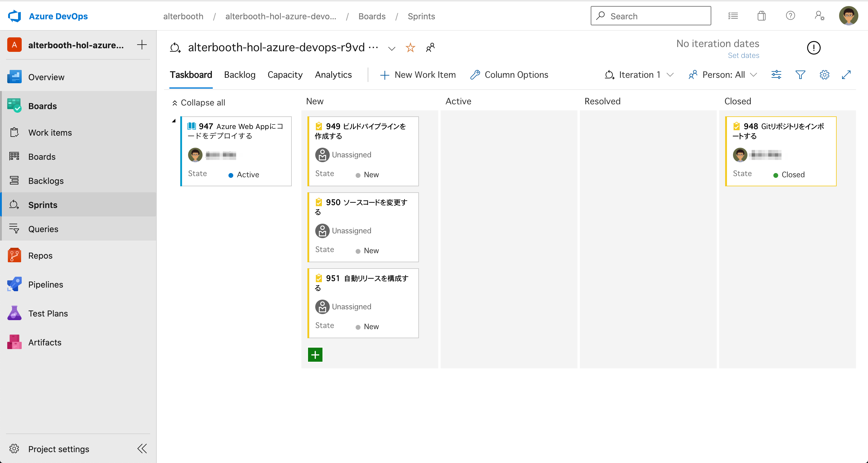Collapse the work item 947 row triangle
Image resolution: width=868 pixels, height=463 pixels.
coord(174,121)
